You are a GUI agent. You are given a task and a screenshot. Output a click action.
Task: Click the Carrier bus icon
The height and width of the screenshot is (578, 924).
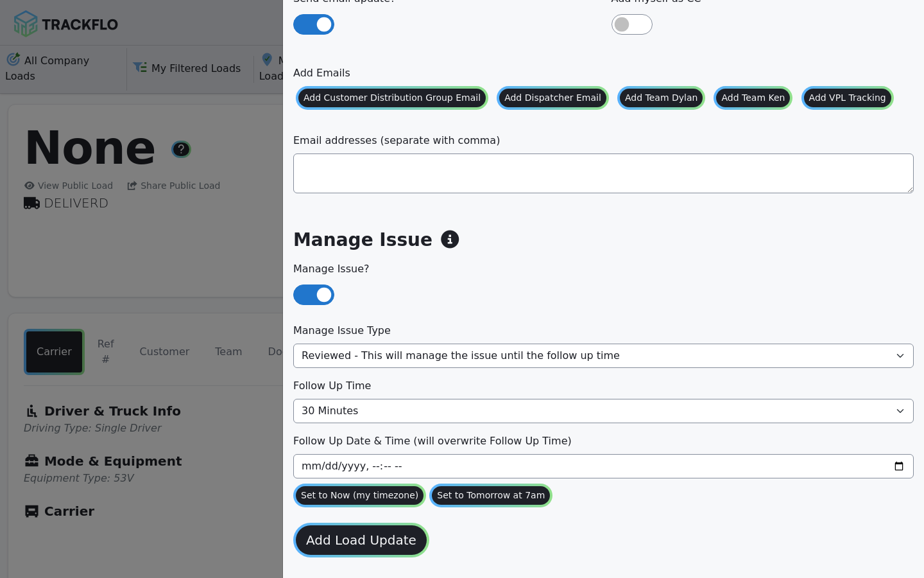31,511
